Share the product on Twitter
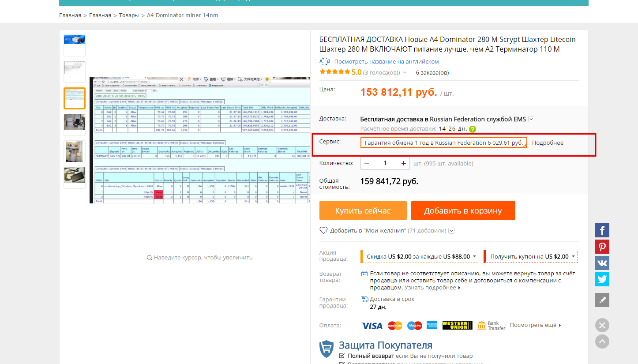The height and width of the screenshot is (364, 638). 602,279
